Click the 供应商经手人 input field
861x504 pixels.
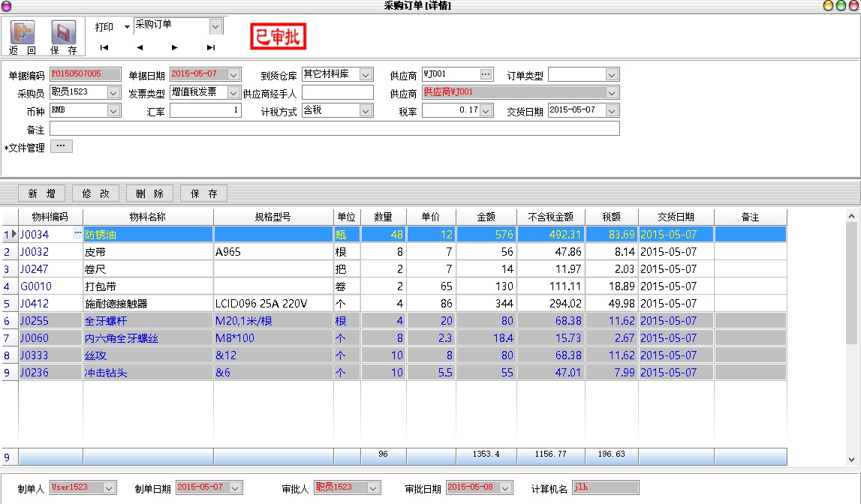[338, 93]
